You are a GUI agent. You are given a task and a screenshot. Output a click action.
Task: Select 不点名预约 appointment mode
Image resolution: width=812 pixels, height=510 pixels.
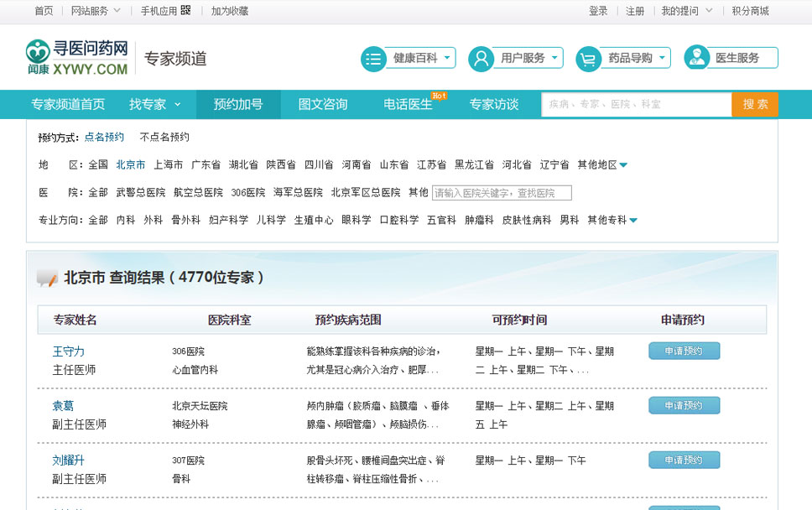pos(164,137)
